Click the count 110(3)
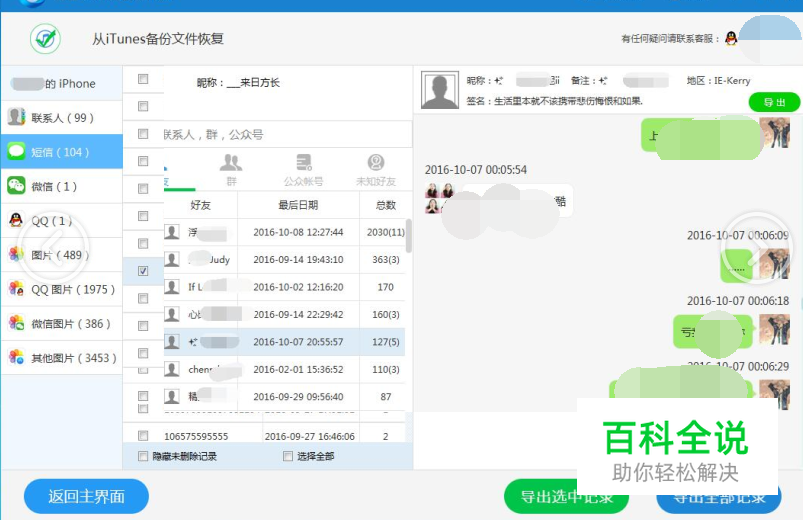Screen dimensions: 803x520 386,369
